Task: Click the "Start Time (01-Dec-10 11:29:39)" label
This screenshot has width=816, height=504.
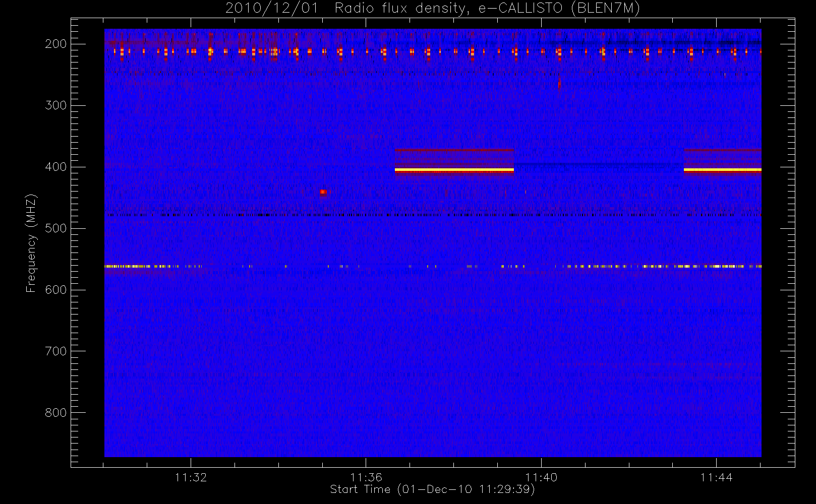Action: coord(432,489)
